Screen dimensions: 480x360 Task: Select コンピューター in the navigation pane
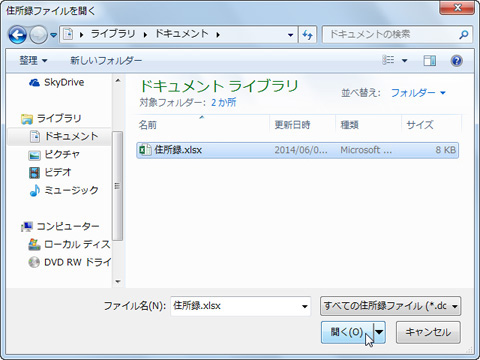coord(60,226)
